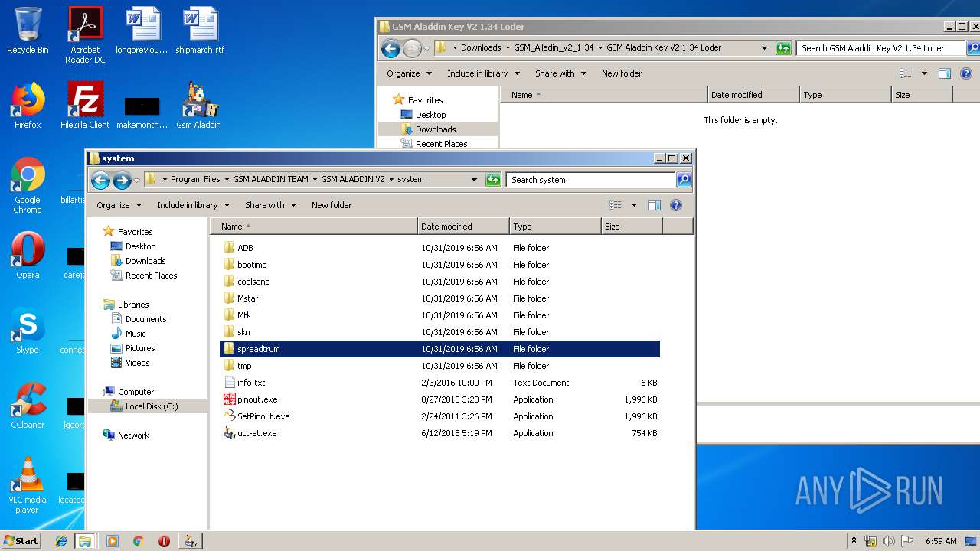Open the volume icon in system tray
The height and width of the screenshot is (551, 980).
tap(889, 541)
